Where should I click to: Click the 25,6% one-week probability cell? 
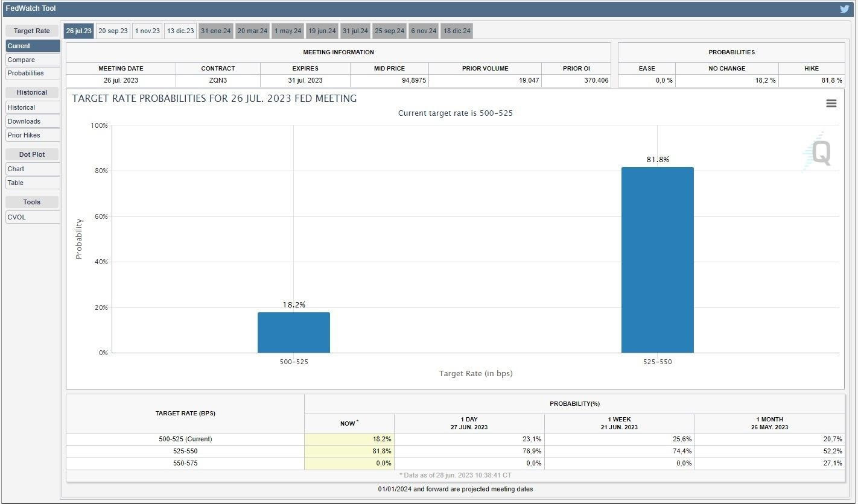click(x=619, y=439)
